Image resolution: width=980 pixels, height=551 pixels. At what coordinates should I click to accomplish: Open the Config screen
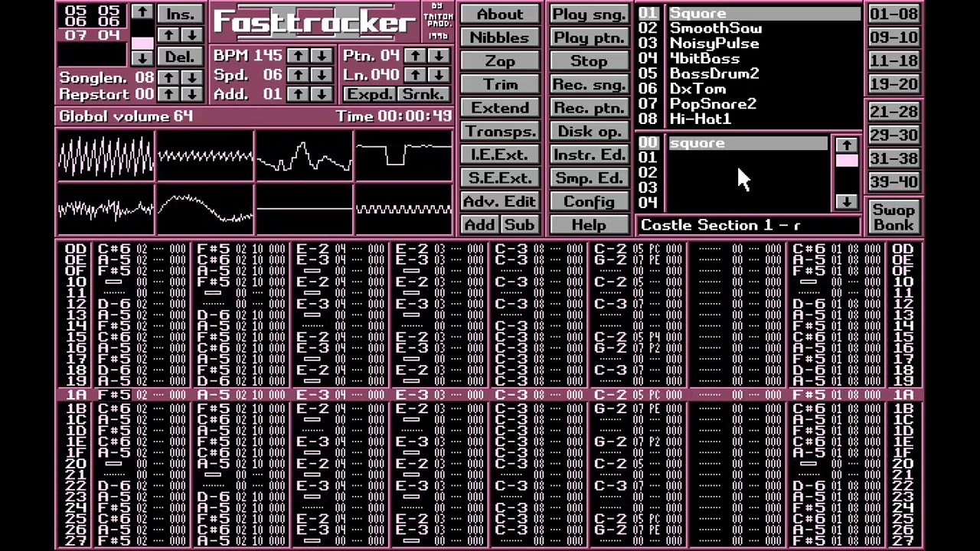pyautogui.click(x=588, y=201)
